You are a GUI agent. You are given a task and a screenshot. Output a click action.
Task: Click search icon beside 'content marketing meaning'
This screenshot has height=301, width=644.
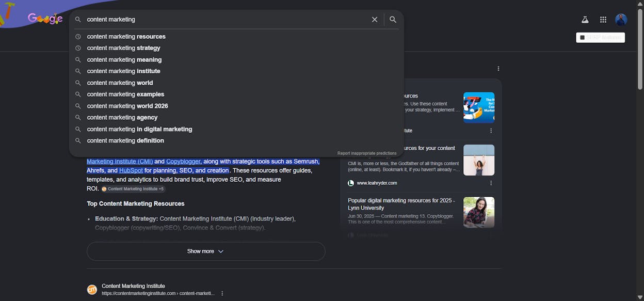coord(78,60)
